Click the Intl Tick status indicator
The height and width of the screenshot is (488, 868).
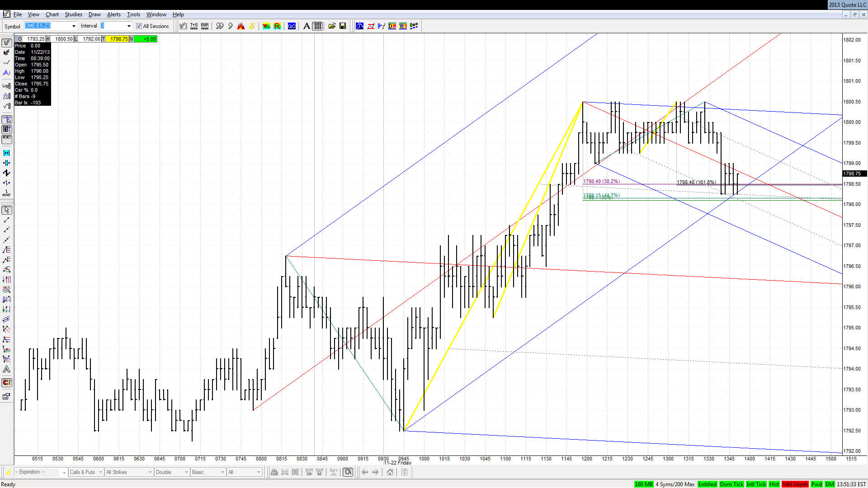pos(756,484)
